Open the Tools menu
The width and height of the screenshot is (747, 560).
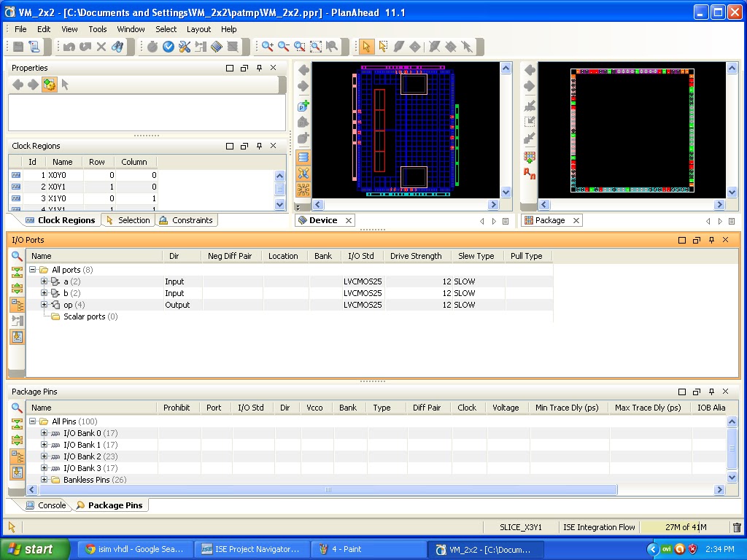click(x=98, y=29)
